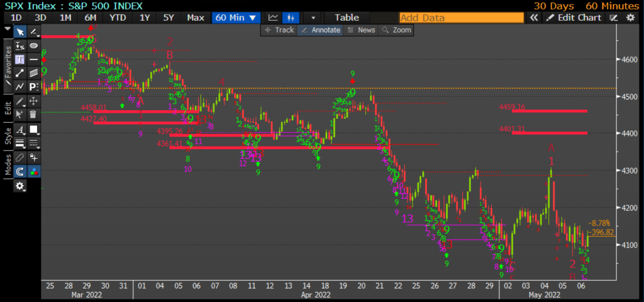Open the font style A tool
The width and height of the screenshot is (644, 302).
[19, 130]
